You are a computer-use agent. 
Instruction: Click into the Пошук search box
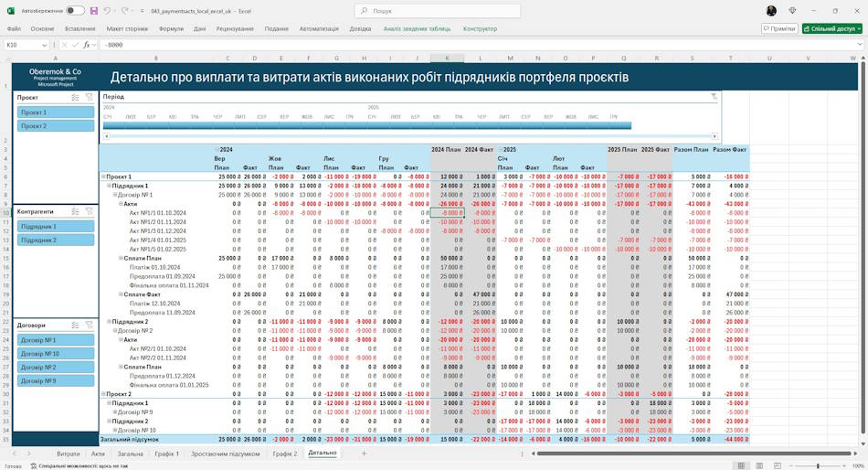438,11
